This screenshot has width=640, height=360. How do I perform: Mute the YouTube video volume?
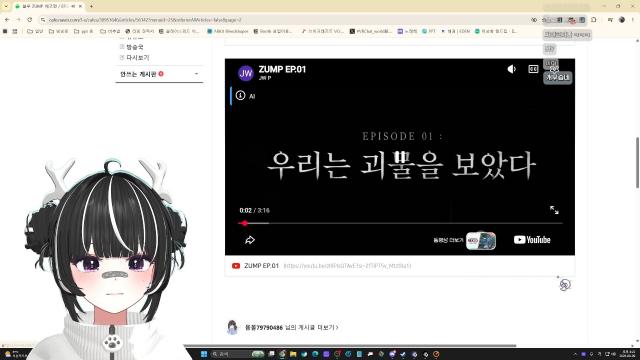(x=511, y=69)
